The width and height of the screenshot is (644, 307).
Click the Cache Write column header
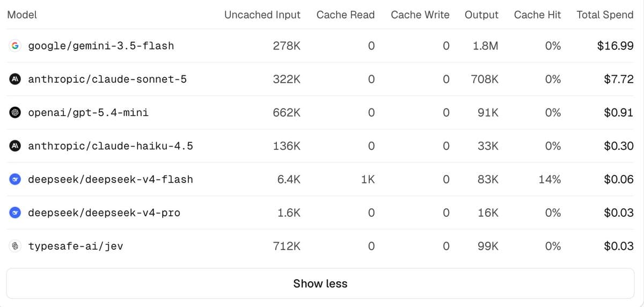click(420, 15)
